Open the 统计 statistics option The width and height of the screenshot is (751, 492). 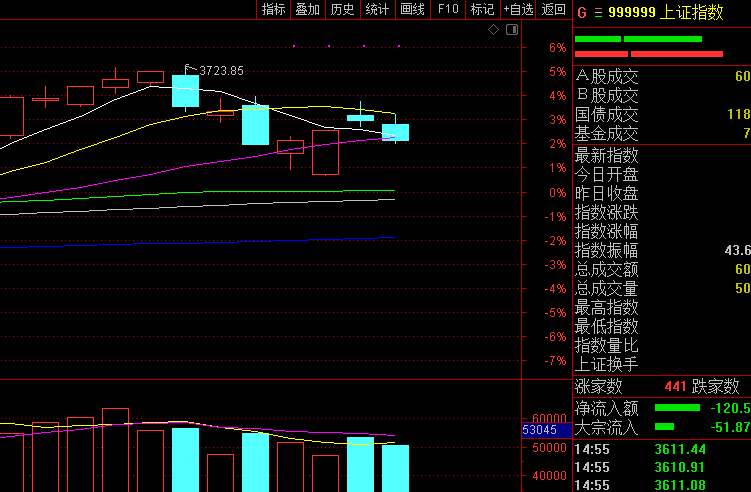point(377,9)
